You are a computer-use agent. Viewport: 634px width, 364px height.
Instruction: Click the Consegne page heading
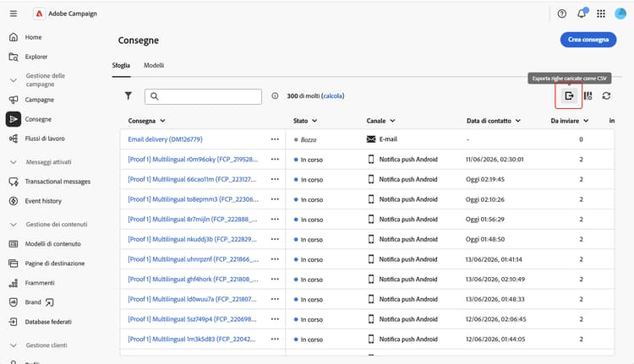click(139, 41)
